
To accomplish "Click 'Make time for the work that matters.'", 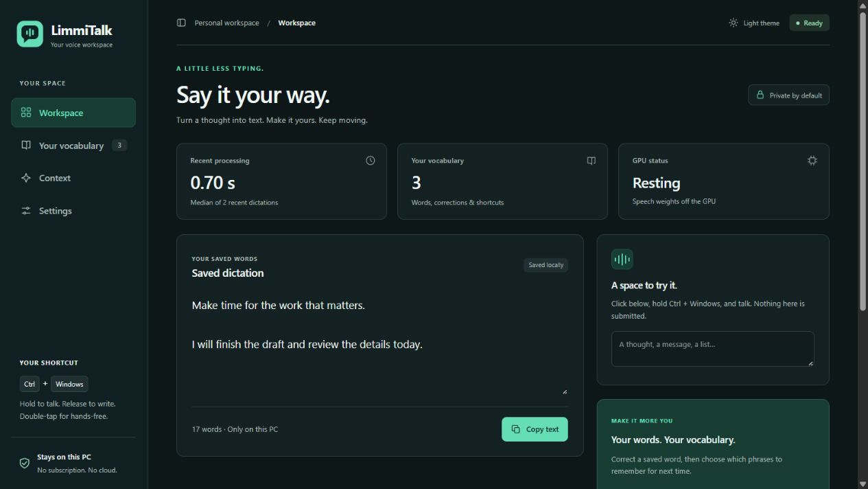I will [x=279, y=305].
